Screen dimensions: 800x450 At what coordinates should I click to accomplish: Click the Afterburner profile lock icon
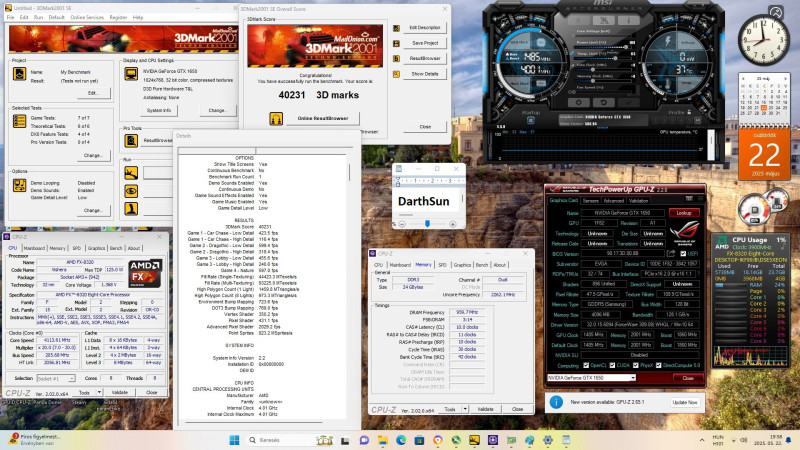[x=689, y=112]
